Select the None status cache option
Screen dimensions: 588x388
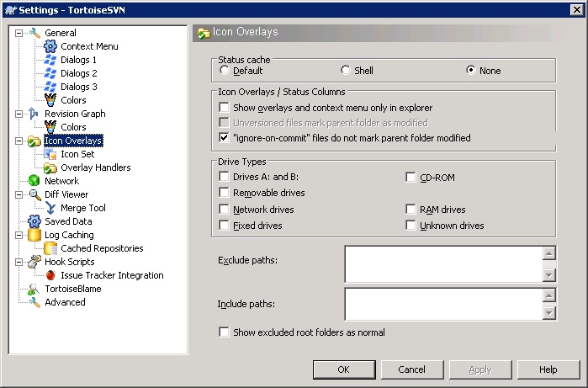[x=470, y=70]
